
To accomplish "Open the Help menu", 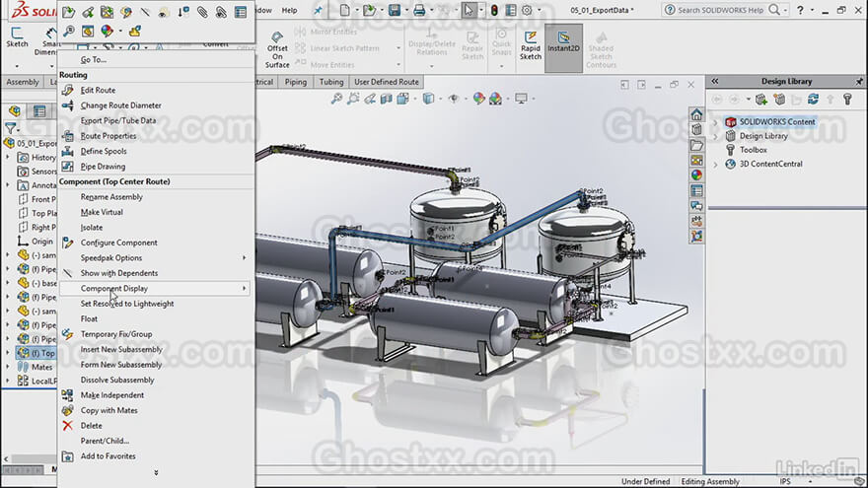I will pyautogui.click(x=289, y=10).
